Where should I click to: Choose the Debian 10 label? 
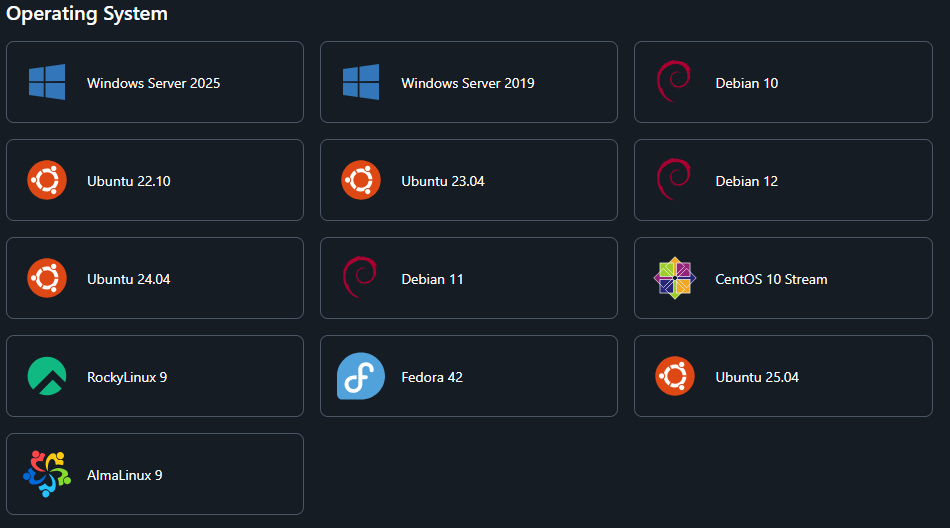[x=746, y=83]
